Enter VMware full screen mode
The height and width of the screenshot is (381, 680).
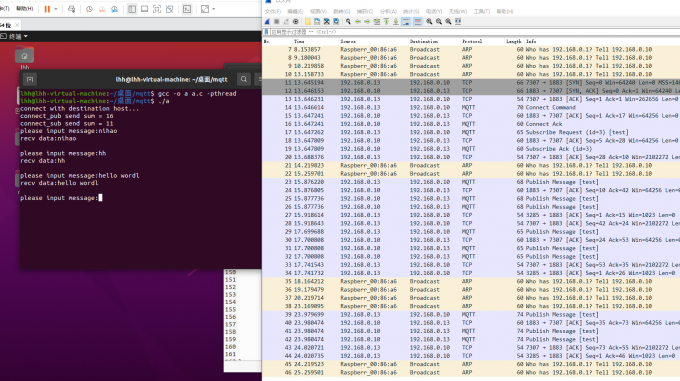tap(157, 9)
